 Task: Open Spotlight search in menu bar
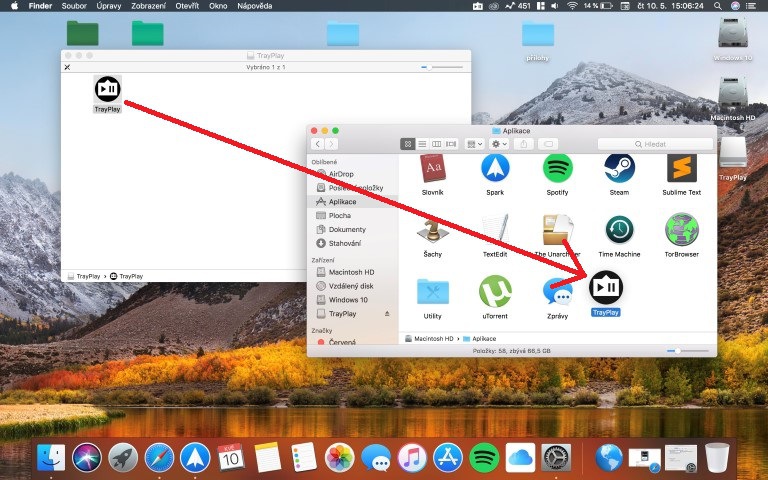click(718, 6)
